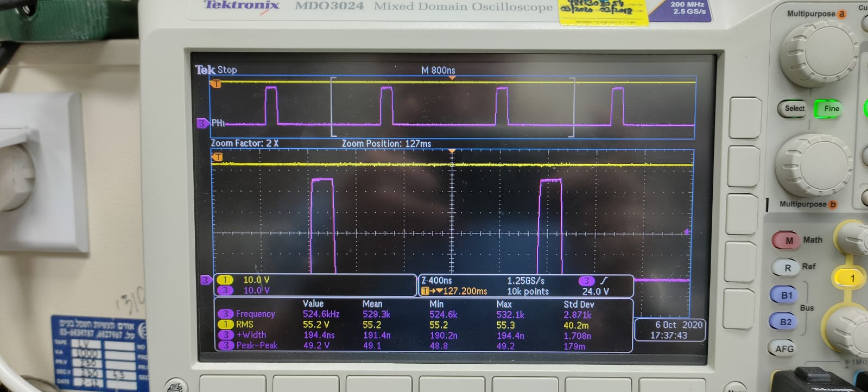Image resolution: width=868 pixels, height=392 pixels.
Task: Click the Std Dev column header
Action: (x=579, y=304)
